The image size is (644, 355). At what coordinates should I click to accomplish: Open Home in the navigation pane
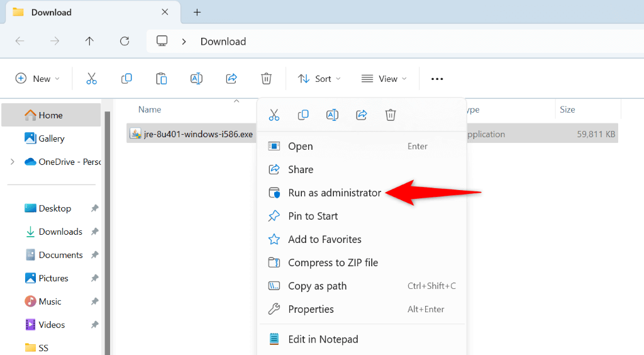pyautogui.click(x=51, y=115)
